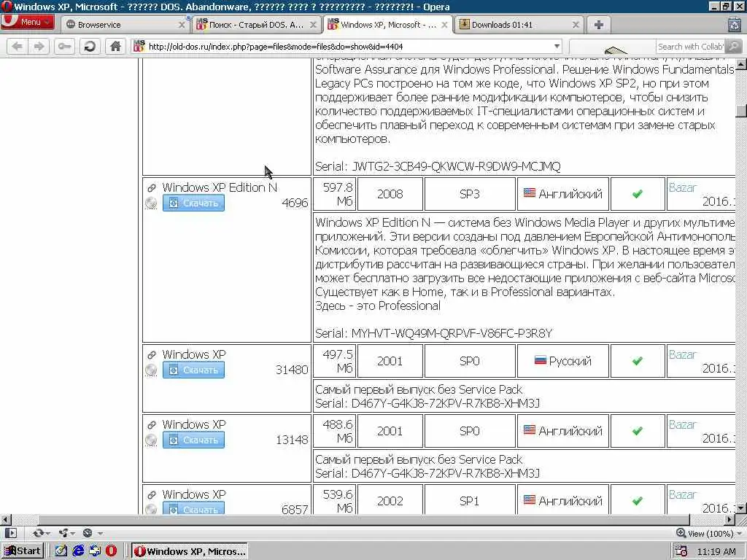Click link icon beside Windows XP Edition N

point(152,188)
